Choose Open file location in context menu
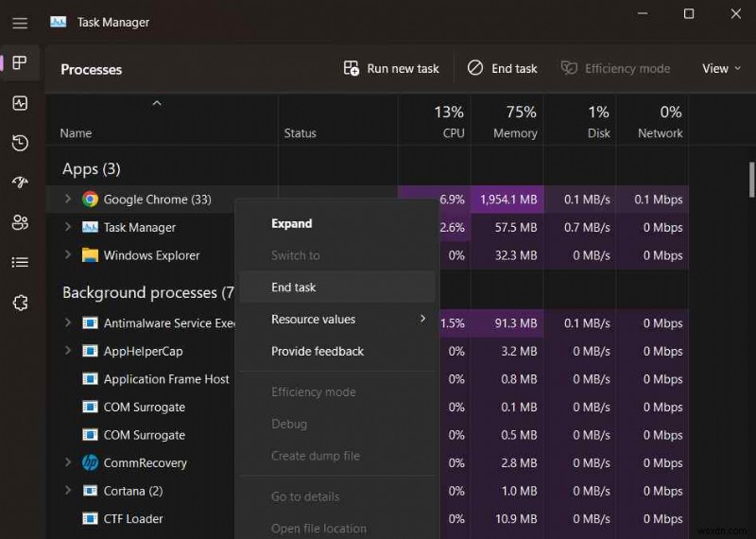Image resolution: width=756 pixels, height=539 pixels. [x=336, y=529]
